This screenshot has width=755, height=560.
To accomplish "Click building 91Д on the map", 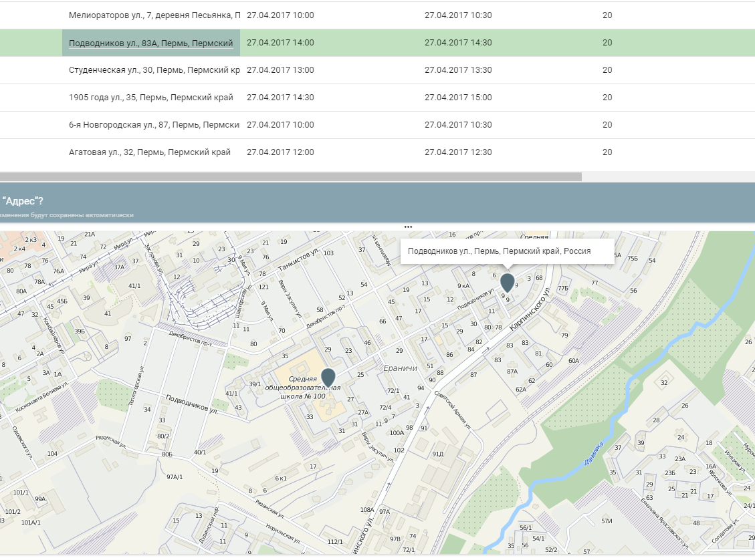I will (x=438, y=454).
